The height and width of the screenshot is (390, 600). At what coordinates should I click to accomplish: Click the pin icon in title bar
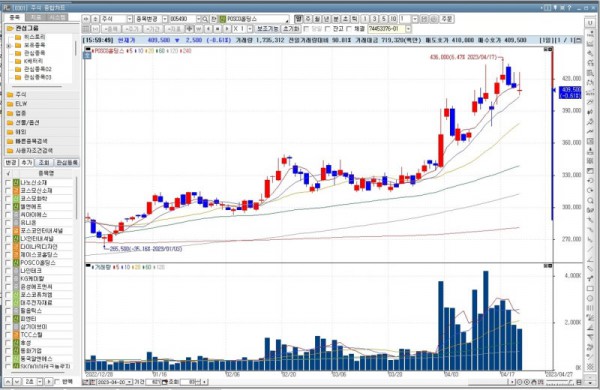click(x=554, y=8)
